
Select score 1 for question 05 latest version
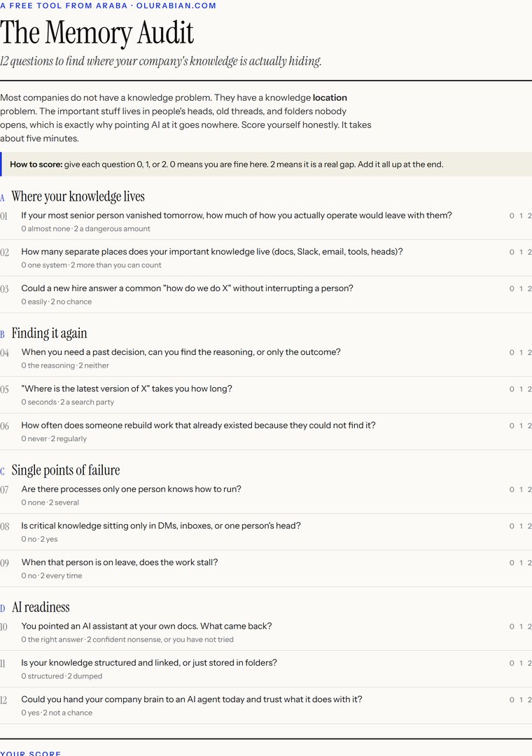click(x=521, y=389)
